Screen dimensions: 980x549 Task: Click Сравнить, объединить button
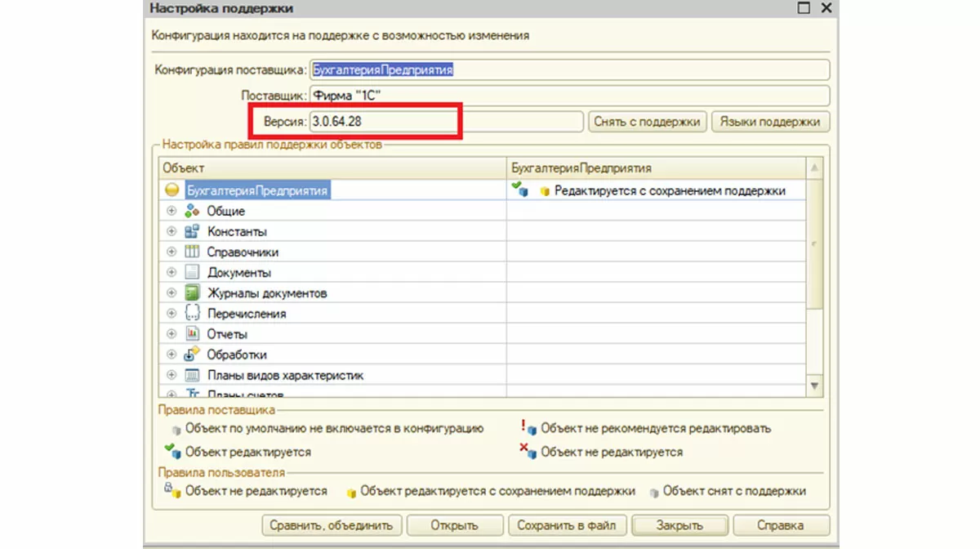[332, 525]
